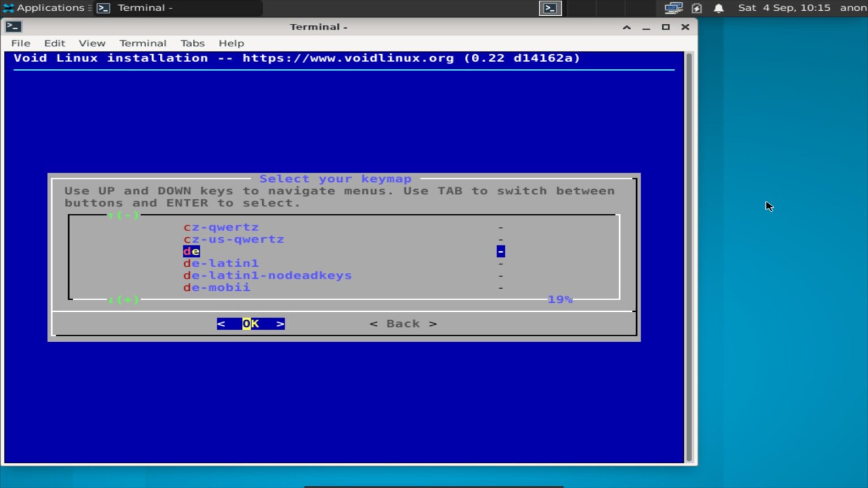Click the 19% scroll progress indicator
This screenshot has height=488, width=868.
[559, 299]
